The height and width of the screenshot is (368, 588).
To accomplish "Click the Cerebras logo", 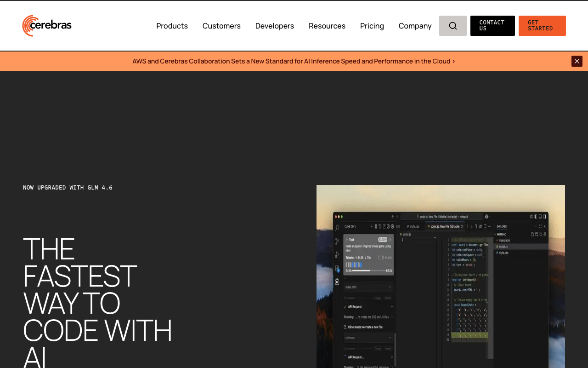I will click(x=47, y=26).
